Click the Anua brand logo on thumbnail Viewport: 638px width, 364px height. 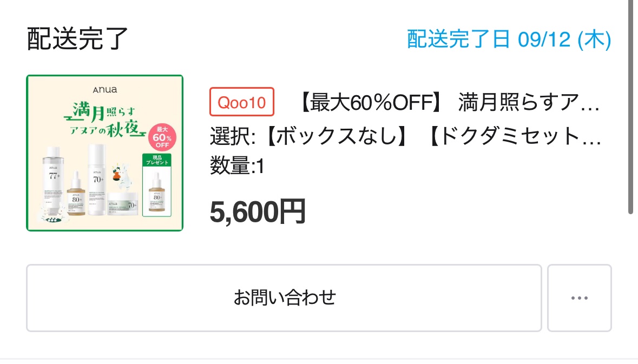[104, 90]
